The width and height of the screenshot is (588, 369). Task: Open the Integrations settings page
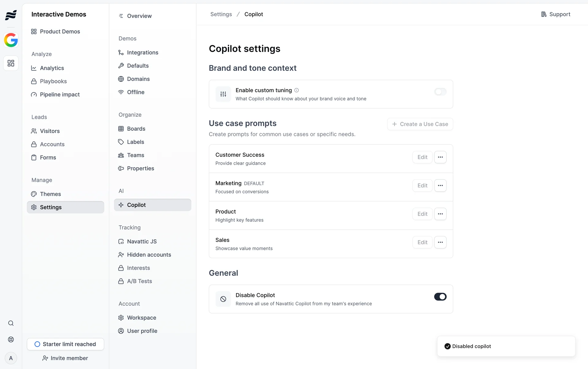pos(142,53)
